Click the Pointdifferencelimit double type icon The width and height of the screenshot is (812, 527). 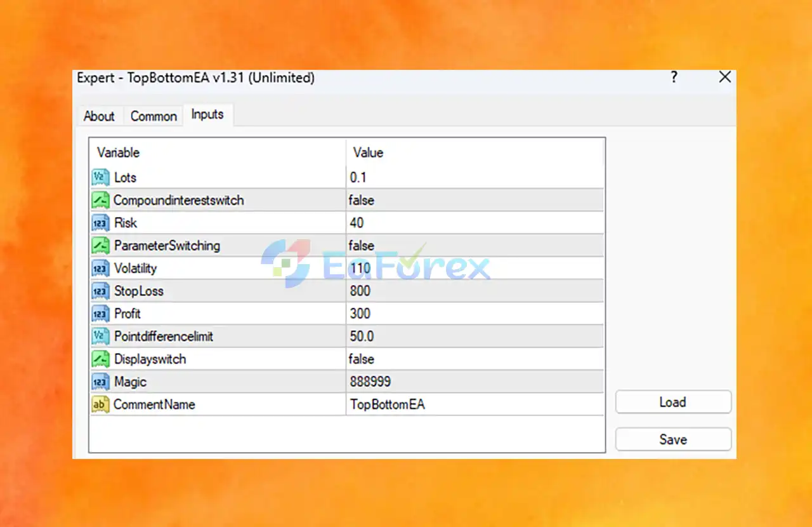[x=100, y=337]
